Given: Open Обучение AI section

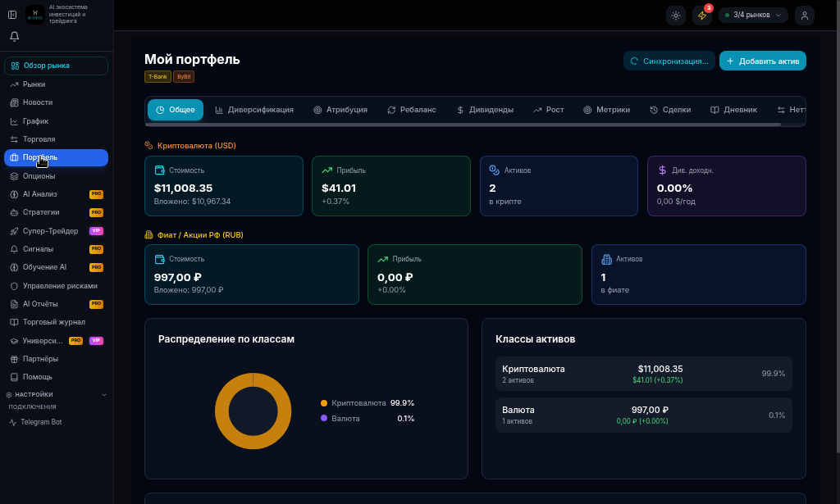Looking at the screenshot, I should tap(57, 267).
